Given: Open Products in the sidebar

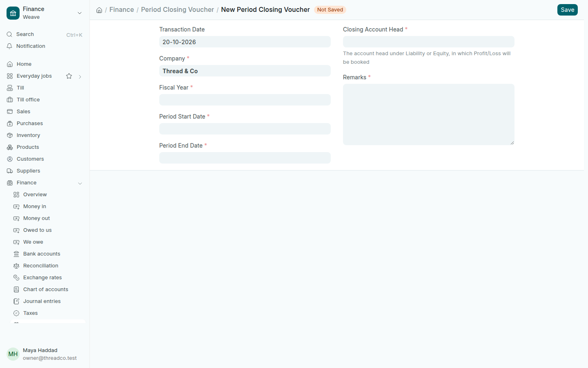Looking at the screenshot, I should [x=45, y=147].
